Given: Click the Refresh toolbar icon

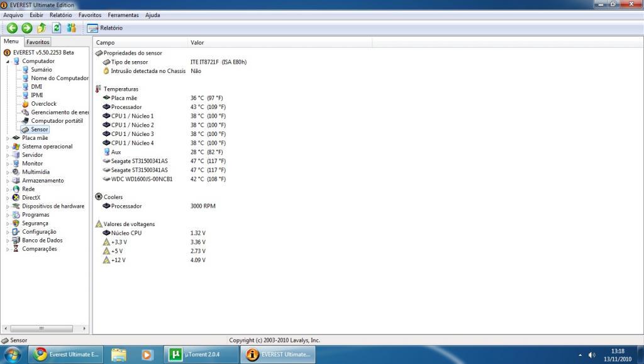Looking at the screenshot, I should [x=57, y=28].
